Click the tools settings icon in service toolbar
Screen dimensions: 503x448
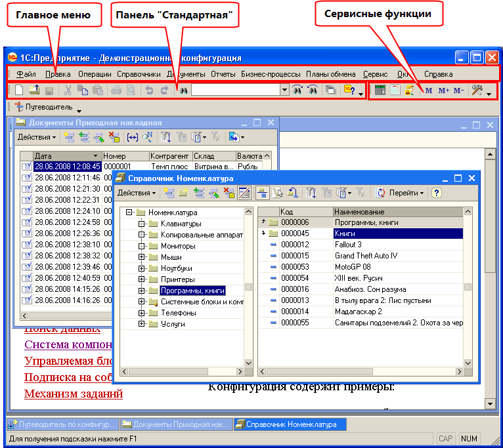tap(477, 91)
